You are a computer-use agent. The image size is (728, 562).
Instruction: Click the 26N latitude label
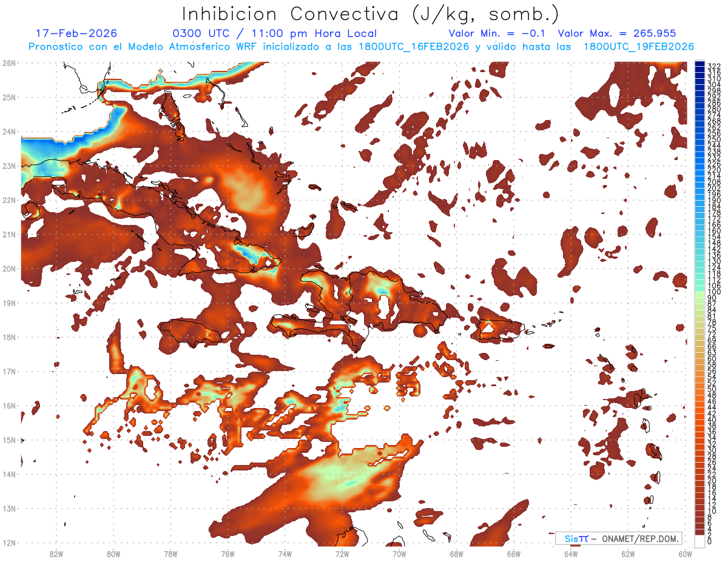pos(9,63)
